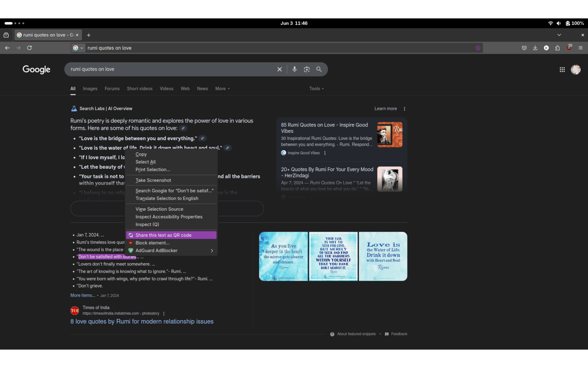Screen dimensions: 588x368
Task: Click Learn more for AI Overview
Action: pos(385,109)
